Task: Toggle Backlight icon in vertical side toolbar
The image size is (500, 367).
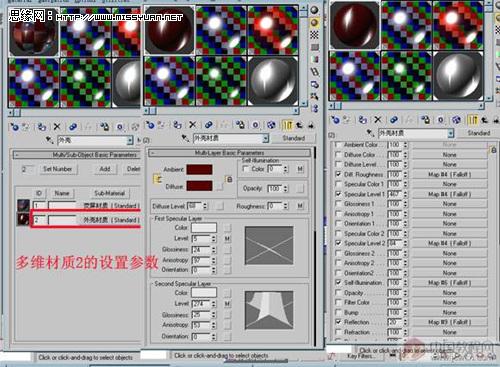Action: (x=314, y=22)
